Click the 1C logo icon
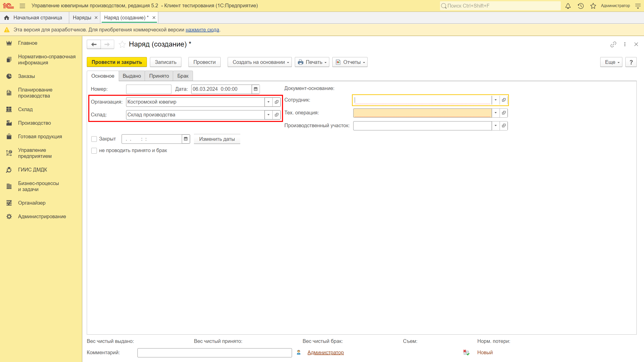The width and height of the screenshot is (644, 362). pos(8,6)
